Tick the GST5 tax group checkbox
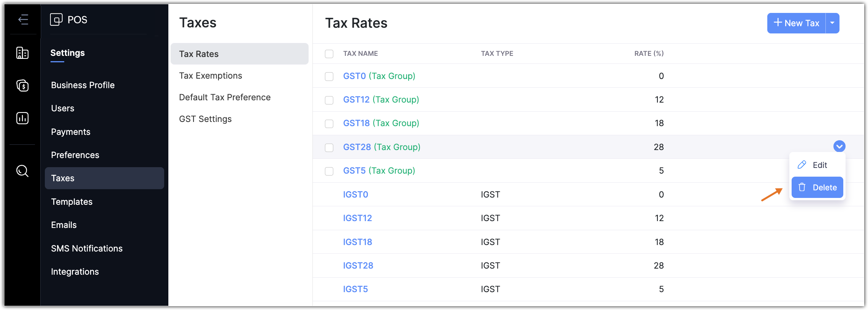The width and height of the screenshot is (868, 310). click(329, 171)
